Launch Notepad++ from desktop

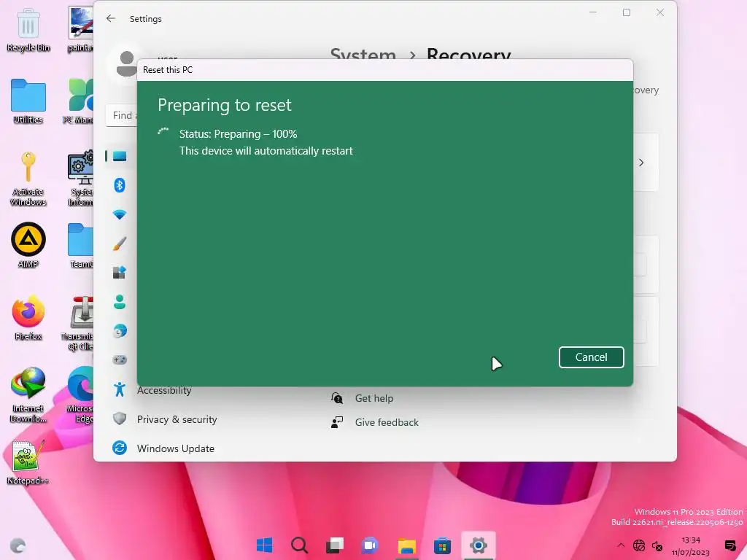pyautogui.click(x=28, y=462)
